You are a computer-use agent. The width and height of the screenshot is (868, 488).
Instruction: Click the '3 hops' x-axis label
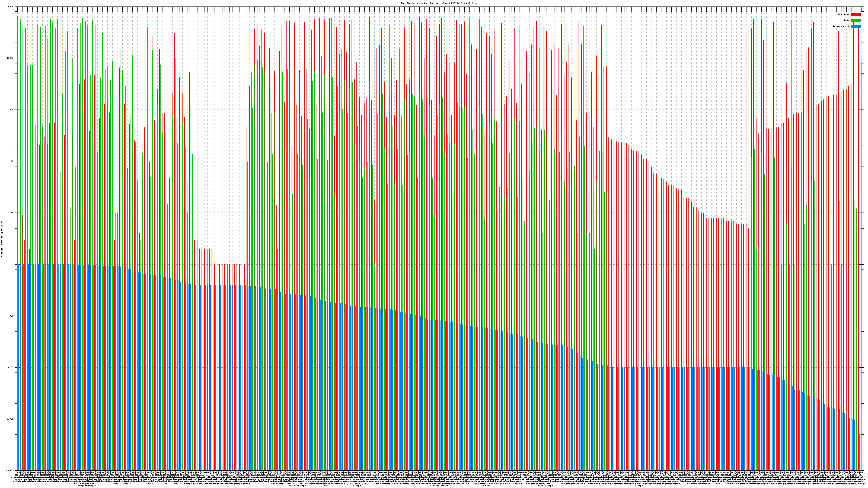tap(357, 486)
